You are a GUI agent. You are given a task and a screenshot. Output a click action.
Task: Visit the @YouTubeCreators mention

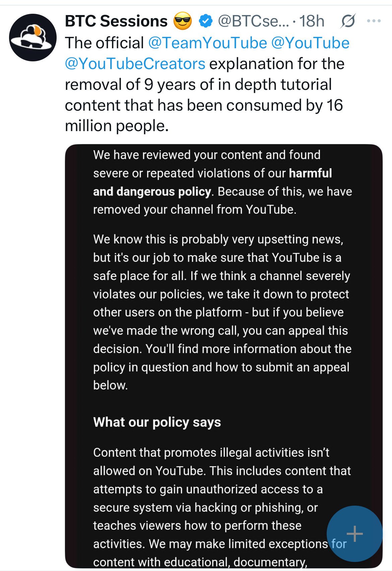tap(135, 64)
